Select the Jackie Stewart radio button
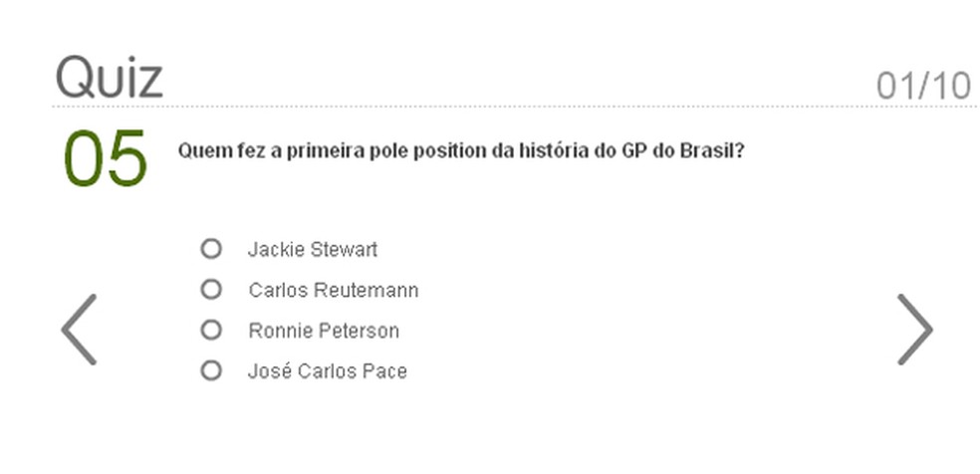This screenshot has height=474, width=980. [211, 249]
